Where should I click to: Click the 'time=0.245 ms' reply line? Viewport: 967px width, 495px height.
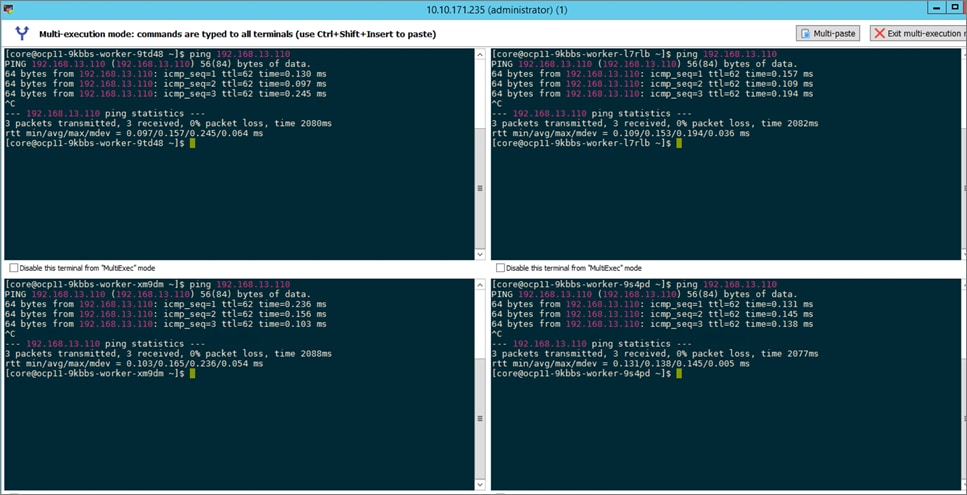166,94
